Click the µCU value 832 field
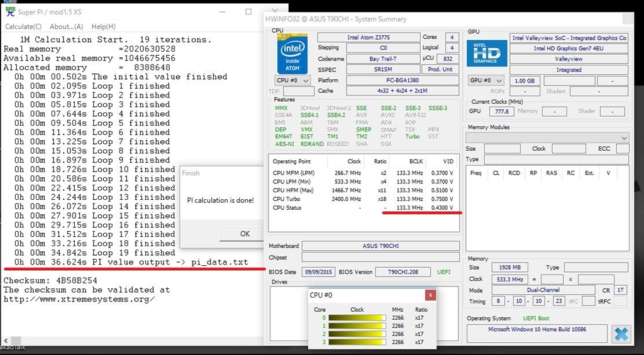This screenshot has width=644, height=355. coord(448,58)
